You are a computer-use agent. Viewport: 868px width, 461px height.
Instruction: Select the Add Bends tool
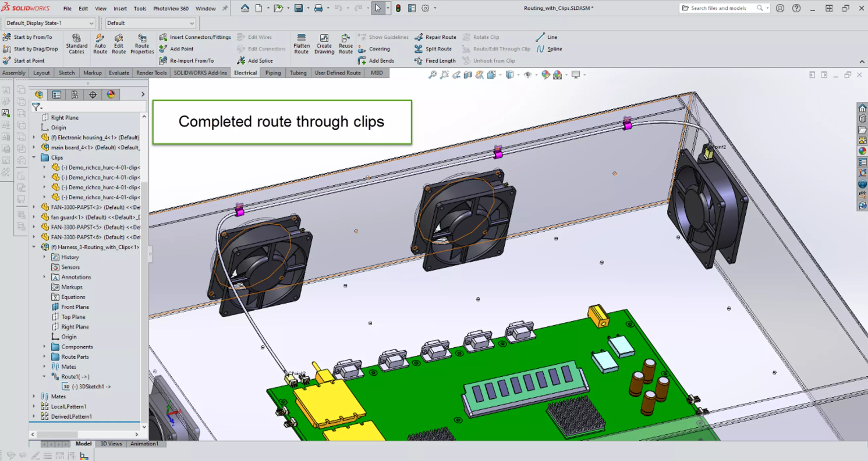pyautogui.click(x=377, y=60)
